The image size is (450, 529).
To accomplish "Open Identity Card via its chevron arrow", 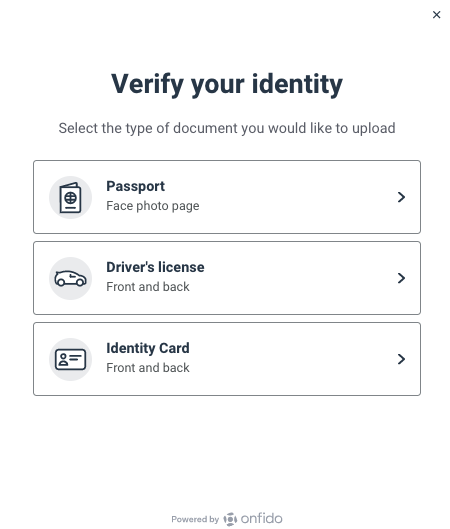I will (x=401, y=359).
